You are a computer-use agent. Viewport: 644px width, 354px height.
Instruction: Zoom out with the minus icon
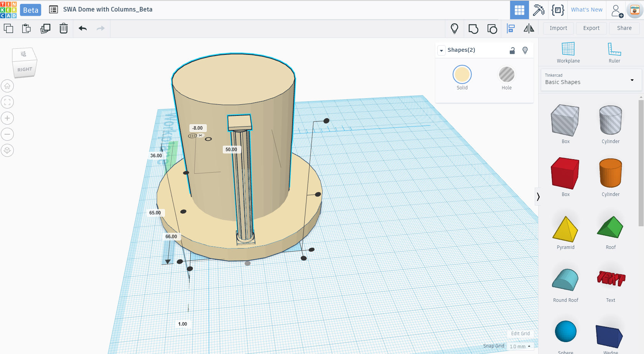pyautogui.click(x=7, y=134)
